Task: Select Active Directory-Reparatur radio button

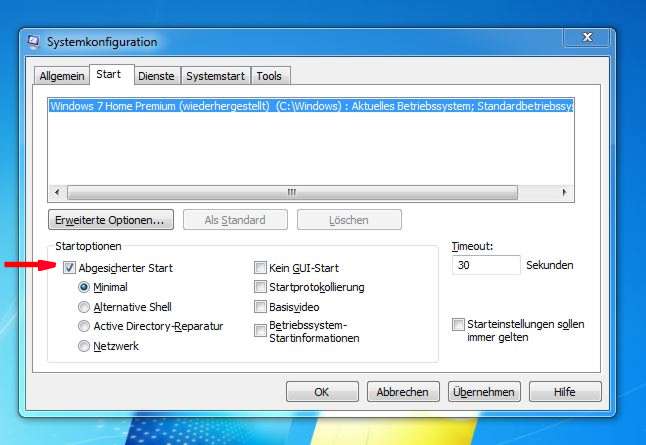Action: pyautogui.click(x=84, y=326)
